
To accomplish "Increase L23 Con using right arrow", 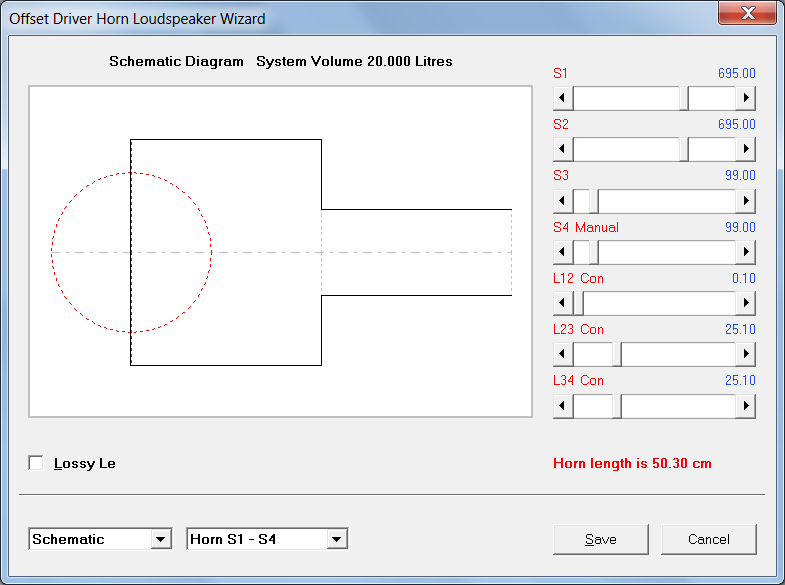I will coord(745,354).
